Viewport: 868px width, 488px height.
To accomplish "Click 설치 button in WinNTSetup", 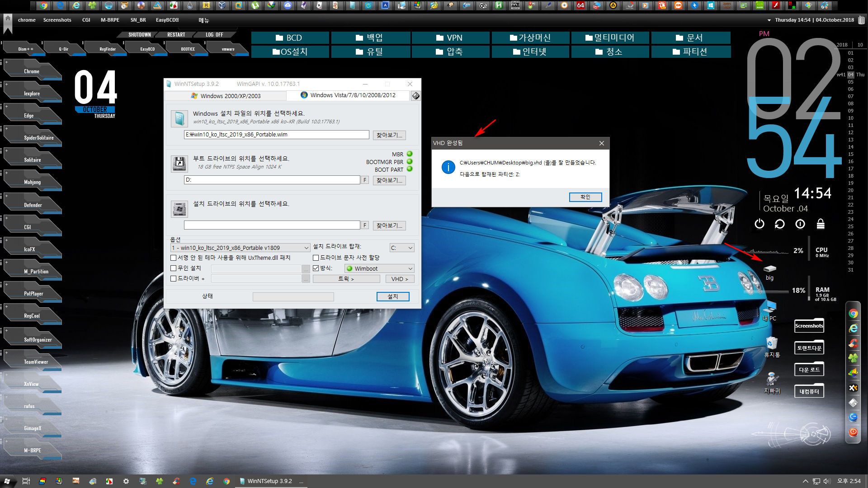I will [393, 296].
